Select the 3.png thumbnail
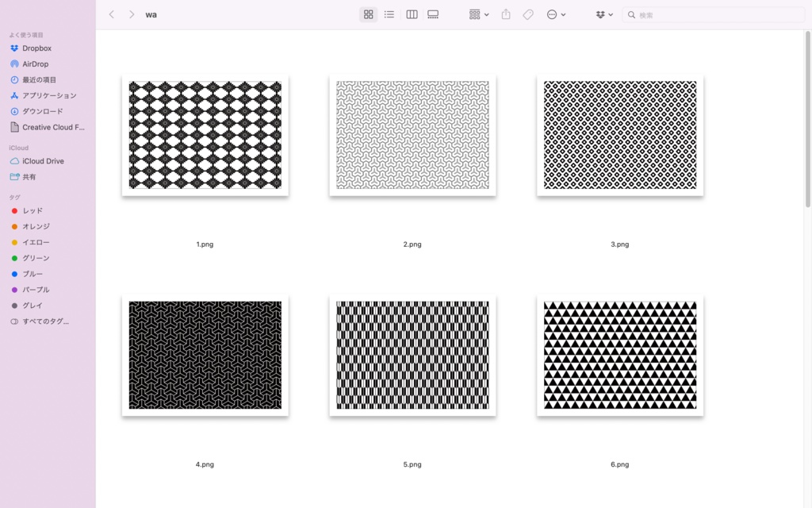Viewport: 812px width, 508px height. pyautogui.click(x=620, y=135)
